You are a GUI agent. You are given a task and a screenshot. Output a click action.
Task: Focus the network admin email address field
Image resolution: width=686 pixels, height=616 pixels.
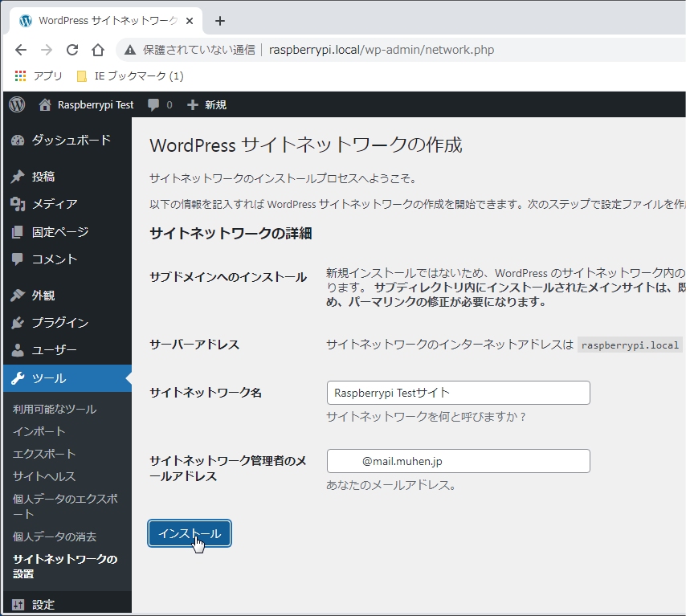(x=458, y=461)
